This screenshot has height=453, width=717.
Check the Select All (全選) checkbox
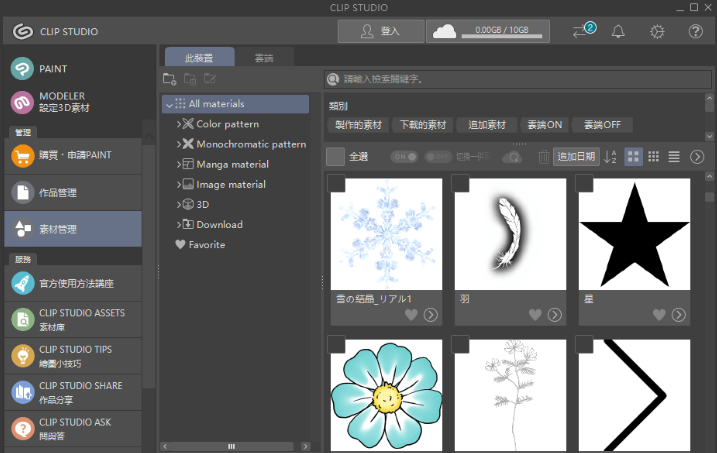335,156
